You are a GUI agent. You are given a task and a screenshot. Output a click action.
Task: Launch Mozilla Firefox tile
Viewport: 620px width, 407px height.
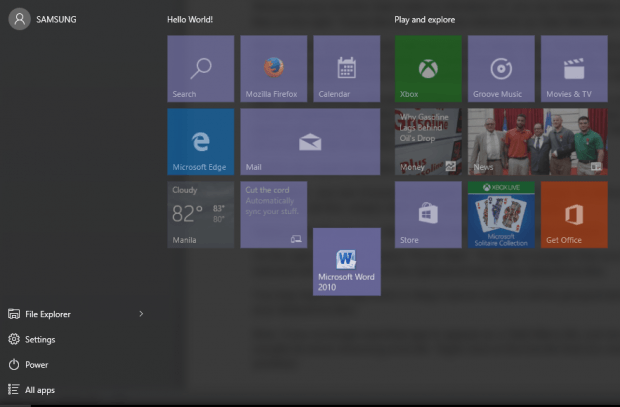pyautogui.click(x=274, y=69)
